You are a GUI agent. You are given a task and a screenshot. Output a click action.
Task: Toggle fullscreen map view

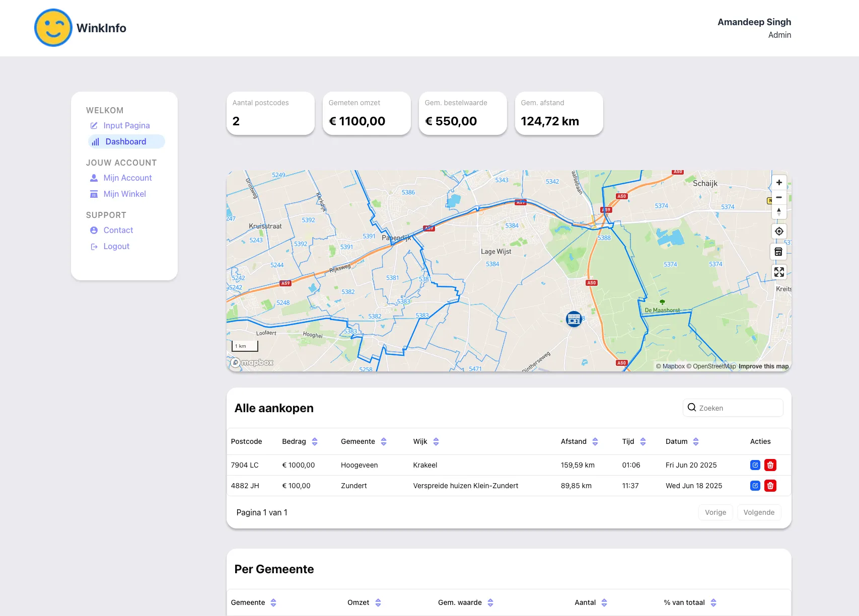pyautogui.click(x=779, y=272)
